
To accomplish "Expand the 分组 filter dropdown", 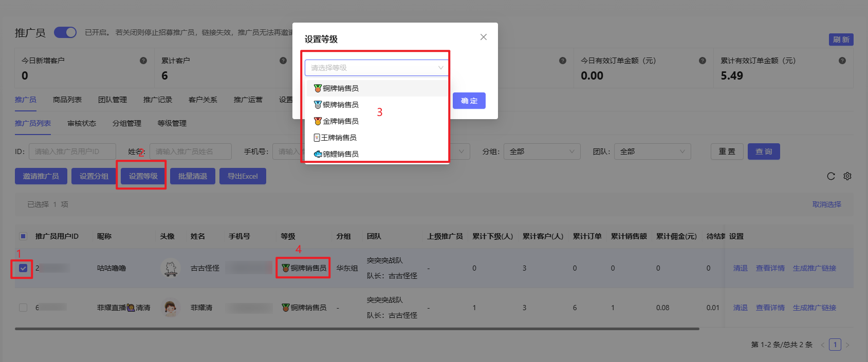I will [x=542, y=151].
